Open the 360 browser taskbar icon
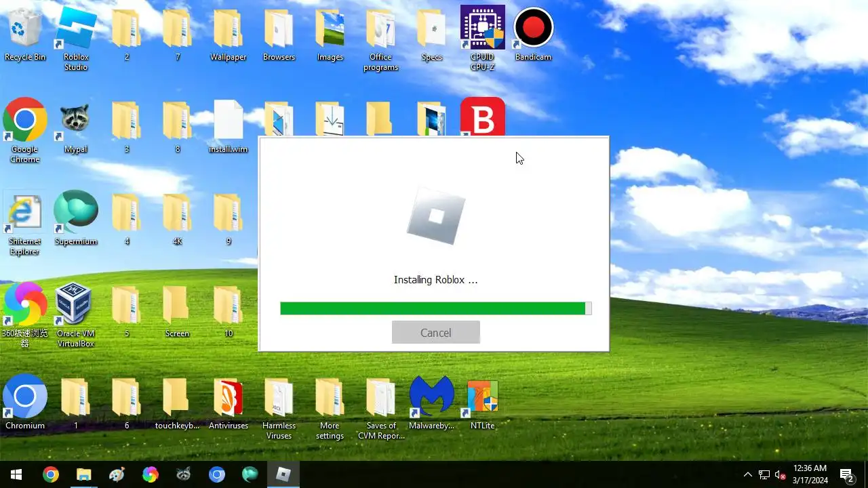 pos(151,474)
